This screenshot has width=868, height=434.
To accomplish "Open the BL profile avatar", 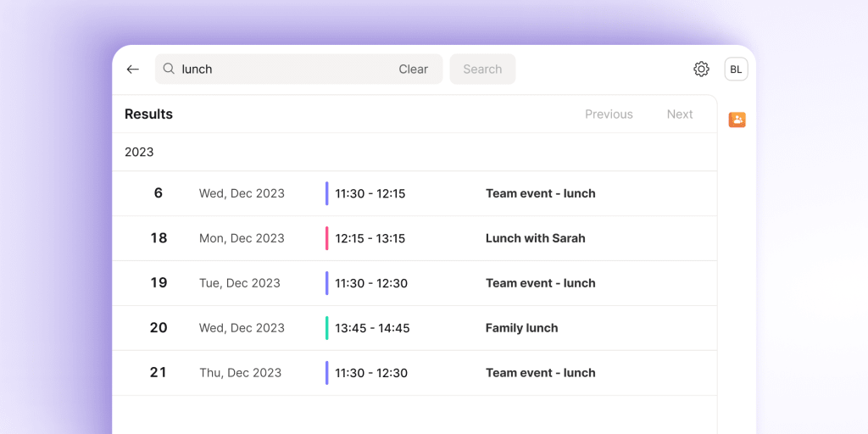I will click(x=736, y=70).
